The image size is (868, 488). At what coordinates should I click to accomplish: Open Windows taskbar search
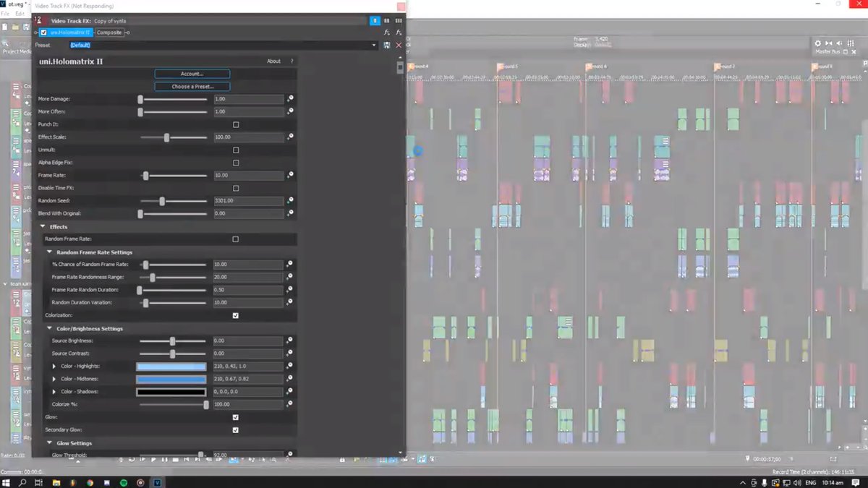tap(22, 482)
